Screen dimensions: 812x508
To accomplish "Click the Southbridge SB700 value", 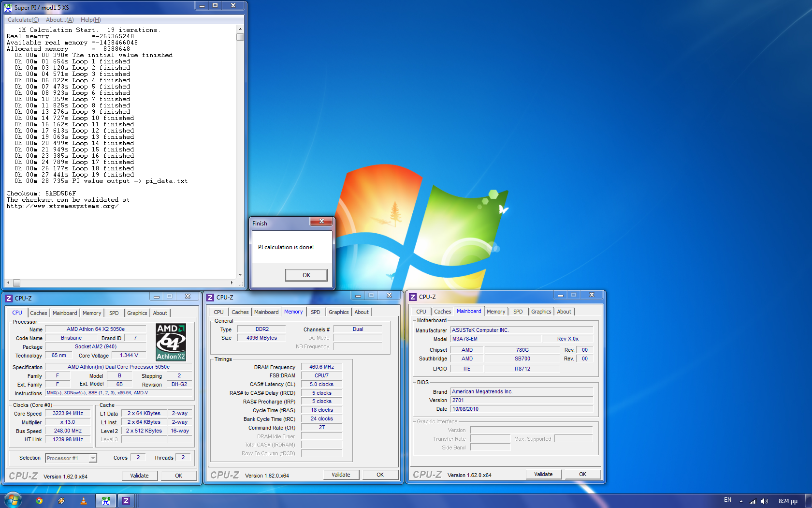I will click(x=522, y=359).
